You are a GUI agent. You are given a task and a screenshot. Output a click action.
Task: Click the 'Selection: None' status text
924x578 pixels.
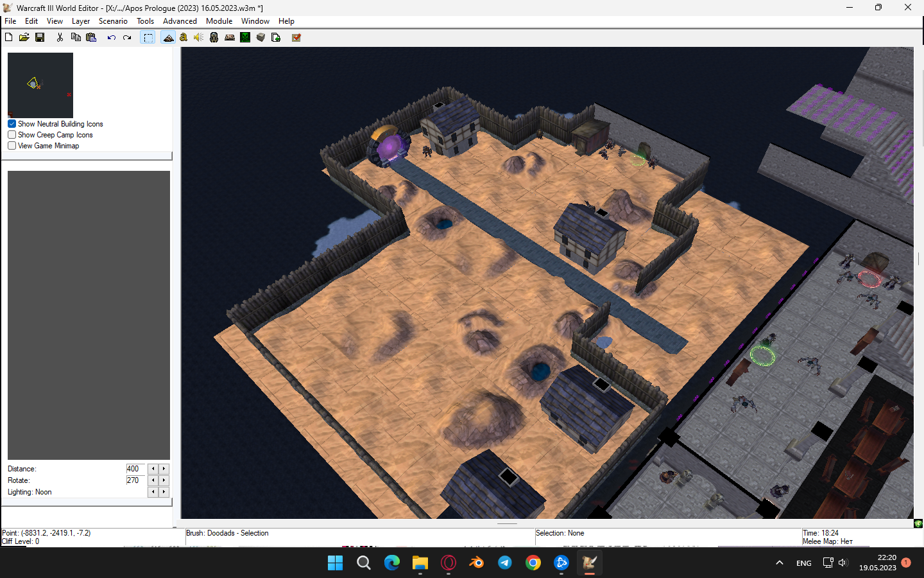560,533
